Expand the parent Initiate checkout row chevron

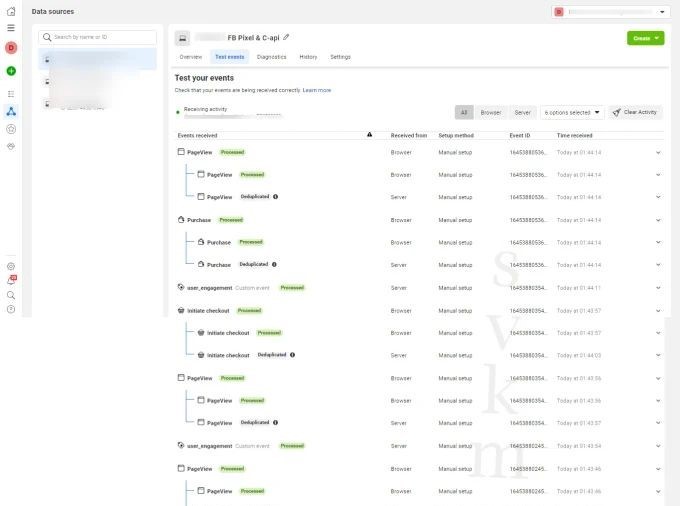658,311
